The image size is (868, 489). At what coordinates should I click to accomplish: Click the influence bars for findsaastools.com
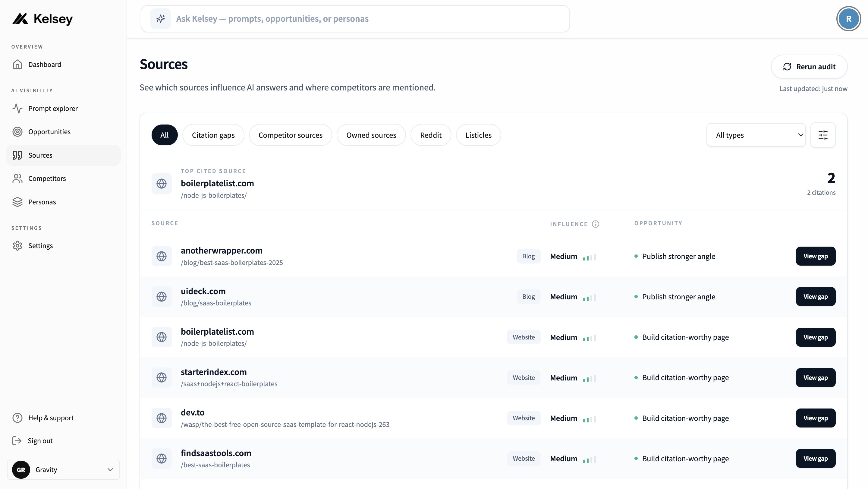(x=589, y=459)
